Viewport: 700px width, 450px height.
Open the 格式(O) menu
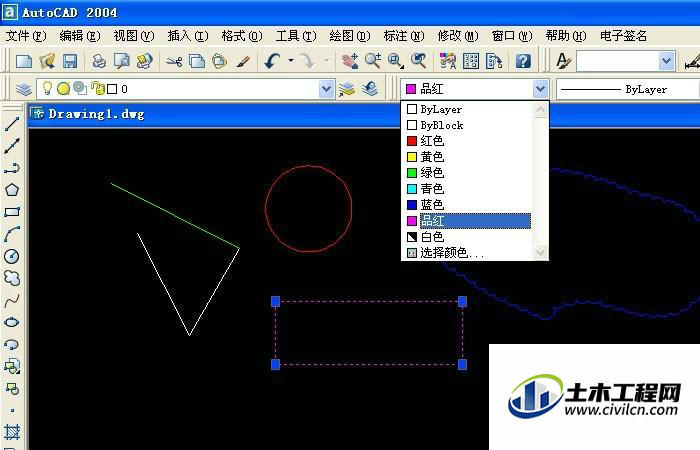(x=242, y=36)
